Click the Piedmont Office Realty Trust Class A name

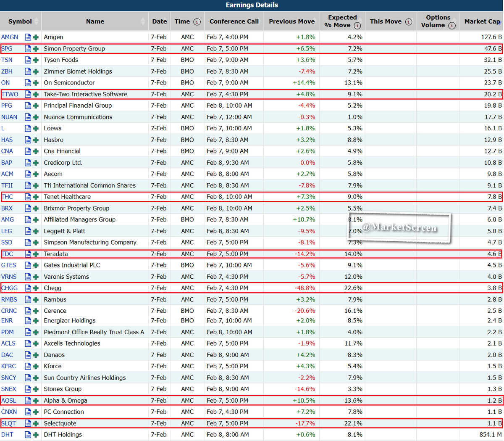click(94, 332)
